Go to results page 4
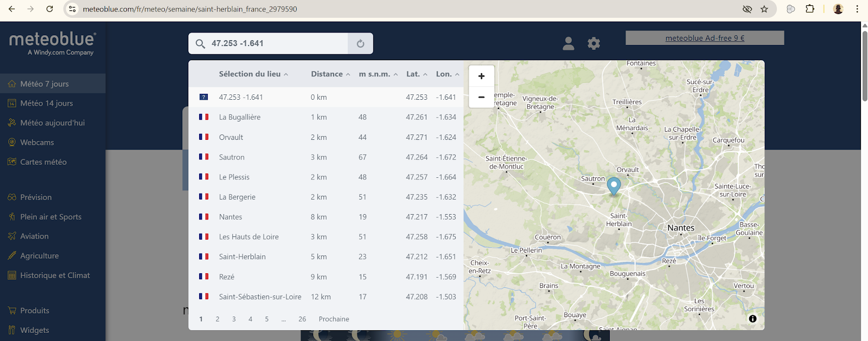The width and height of the screenshot is (868, 341). pos(250,319)
